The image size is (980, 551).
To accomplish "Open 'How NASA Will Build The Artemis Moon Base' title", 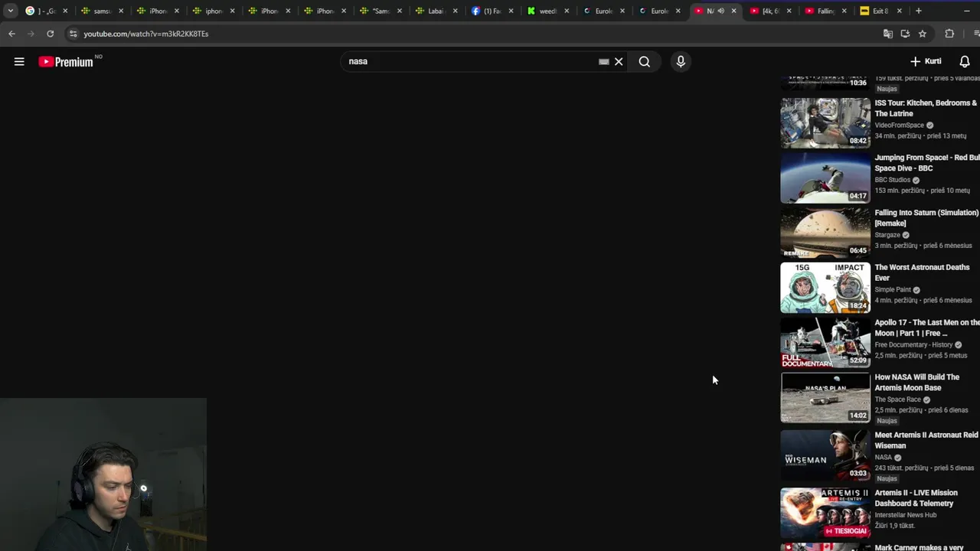I will point(916,382).
